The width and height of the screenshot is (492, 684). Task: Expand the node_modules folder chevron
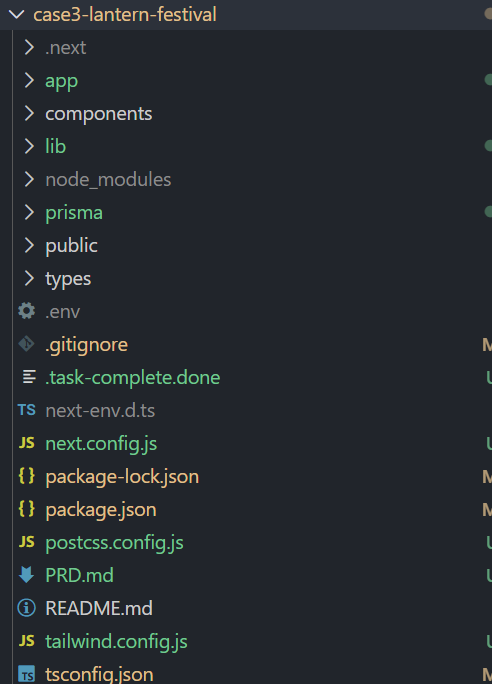click(29, 179)
